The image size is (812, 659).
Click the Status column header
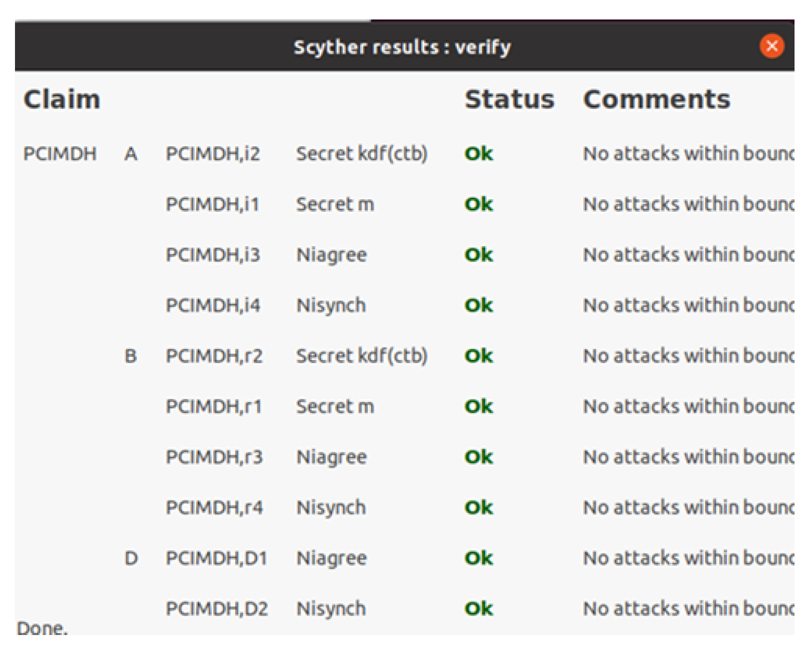point(509,99)
